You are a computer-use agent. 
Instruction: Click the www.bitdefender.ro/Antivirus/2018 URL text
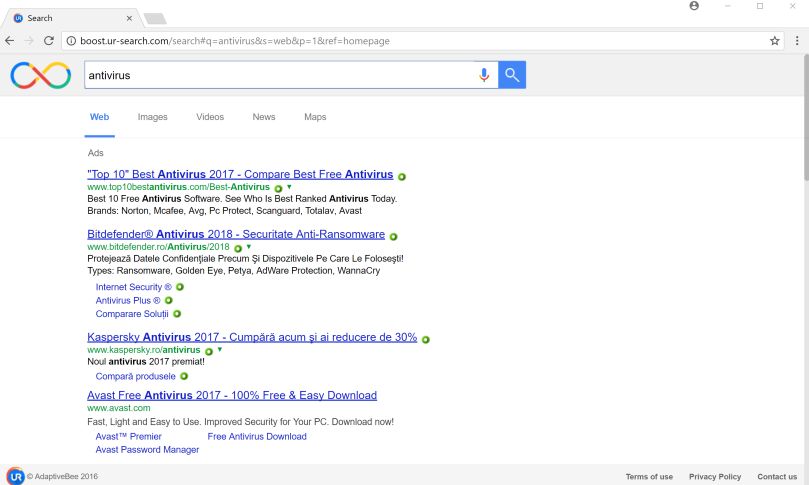pyautogui.click(x=158, y=247)
